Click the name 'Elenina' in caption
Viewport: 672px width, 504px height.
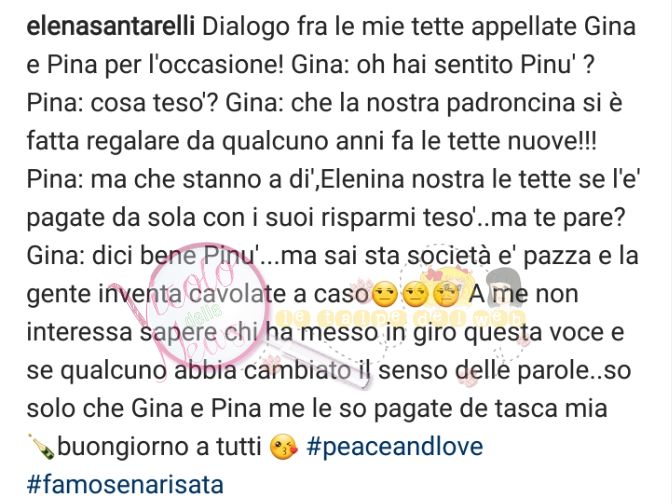362,180
